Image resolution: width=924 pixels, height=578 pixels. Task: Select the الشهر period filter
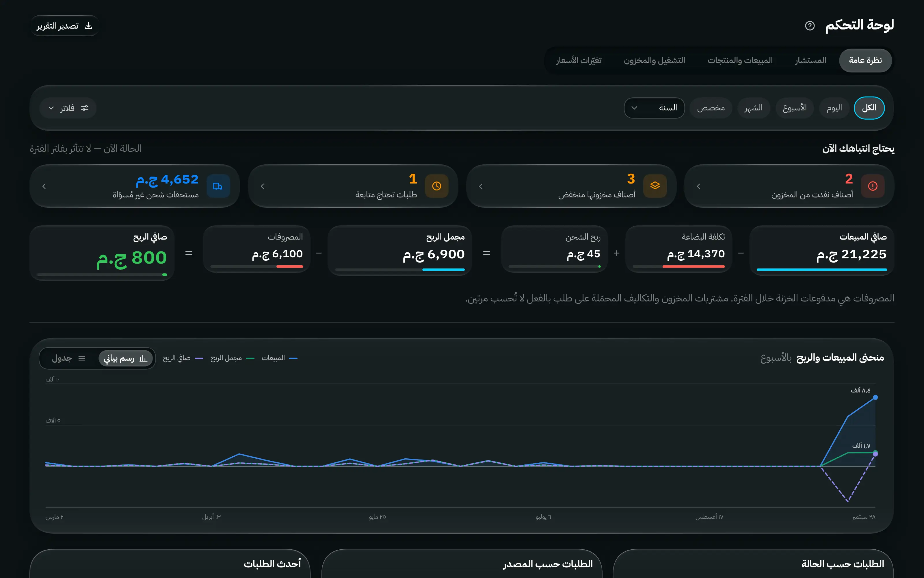[x=753, y=108]
